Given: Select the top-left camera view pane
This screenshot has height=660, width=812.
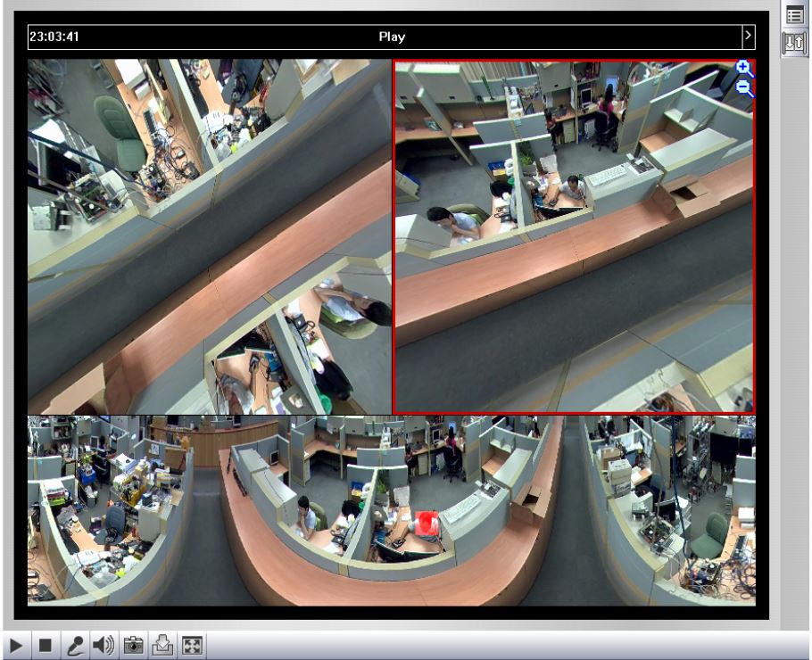Looking at the screenshot, I should click(209, 236).
